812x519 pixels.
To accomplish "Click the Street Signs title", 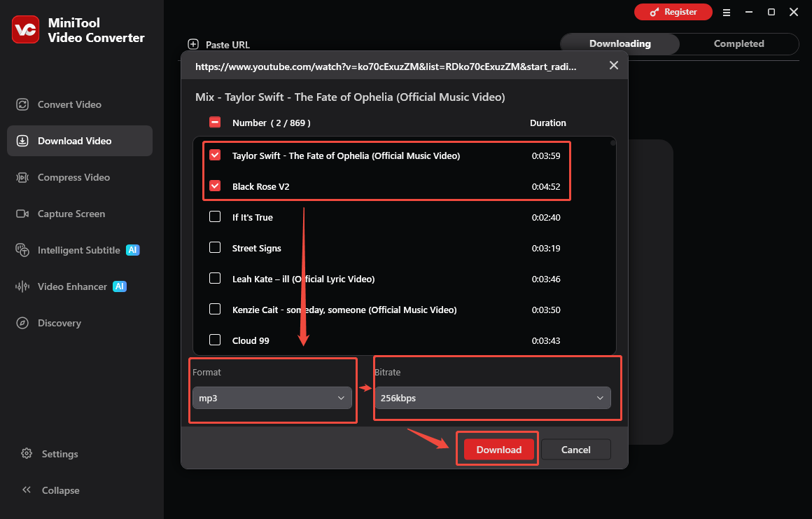I will (256, 248).
